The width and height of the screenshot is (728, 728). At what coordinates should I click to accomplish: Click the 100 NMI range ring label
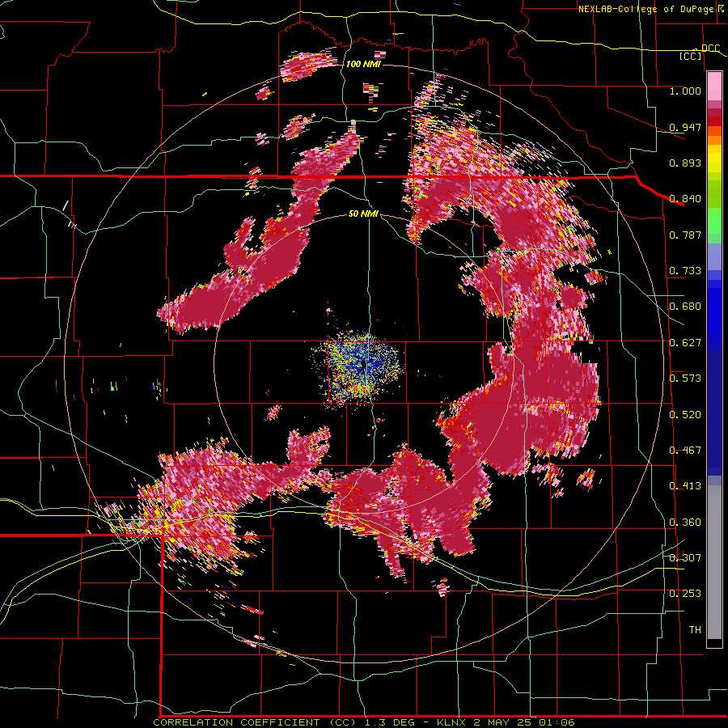coord(363,64)
